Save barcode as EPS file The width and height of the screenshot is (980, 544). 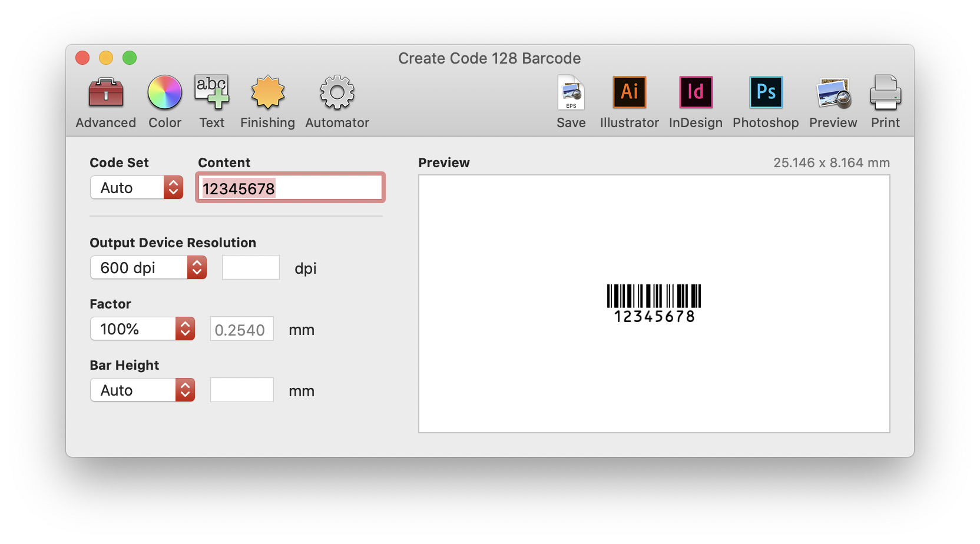[571, 102]
